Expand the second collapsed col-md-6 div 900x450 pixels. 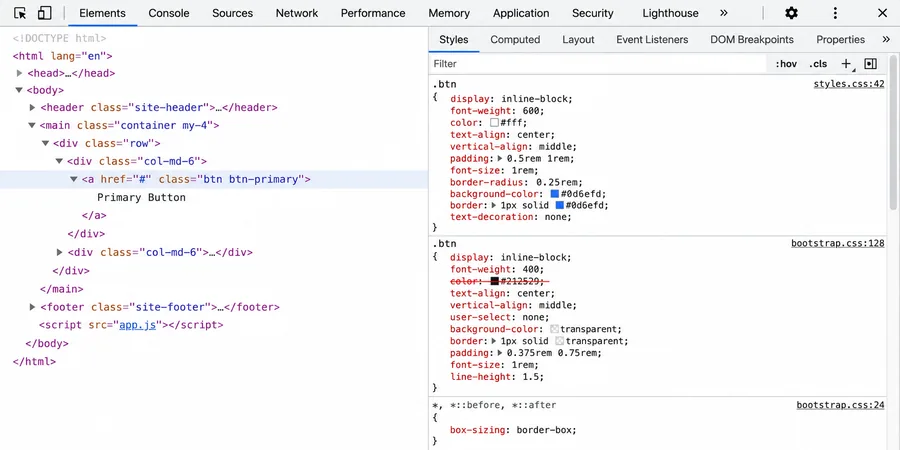[x=60, y=252]
